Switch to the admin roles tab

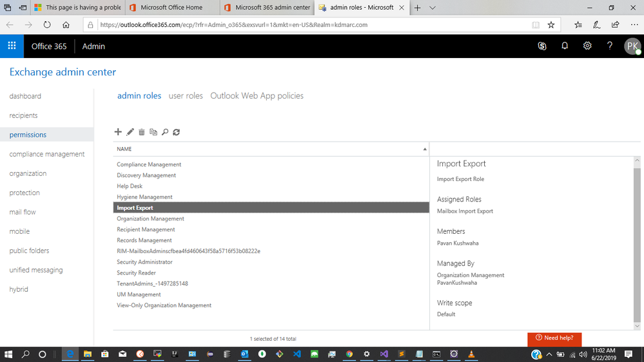tap(139, 95)
